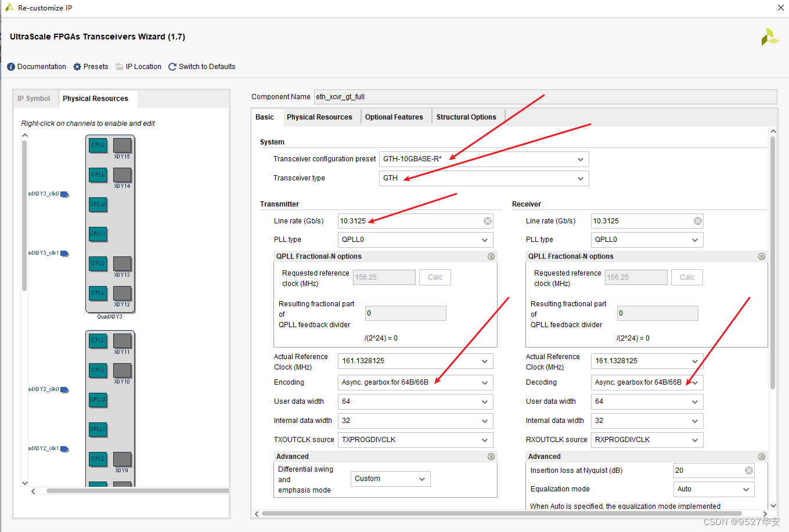Open Receiver PLL type dropdown

coord(647,240)
